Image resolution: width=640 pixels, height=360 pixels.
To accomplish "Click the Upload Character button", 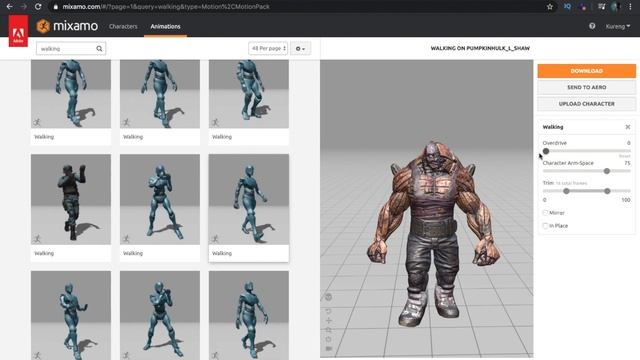I will [x=587, y=104].
